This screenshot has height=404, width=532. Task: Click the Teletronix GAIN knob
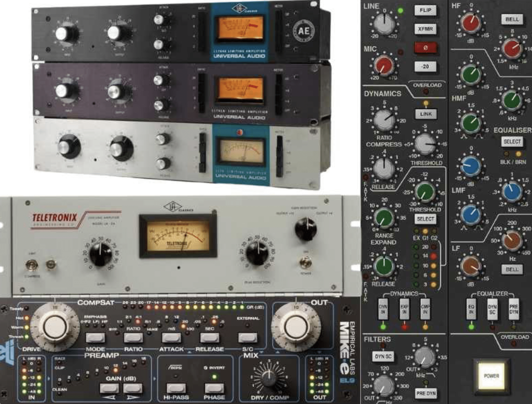tap(101, 254)
